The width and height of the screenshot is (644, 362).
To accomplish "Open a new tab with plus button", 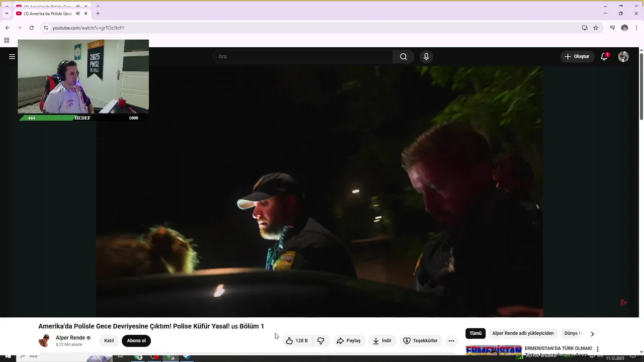I will [x=98, y=14].
